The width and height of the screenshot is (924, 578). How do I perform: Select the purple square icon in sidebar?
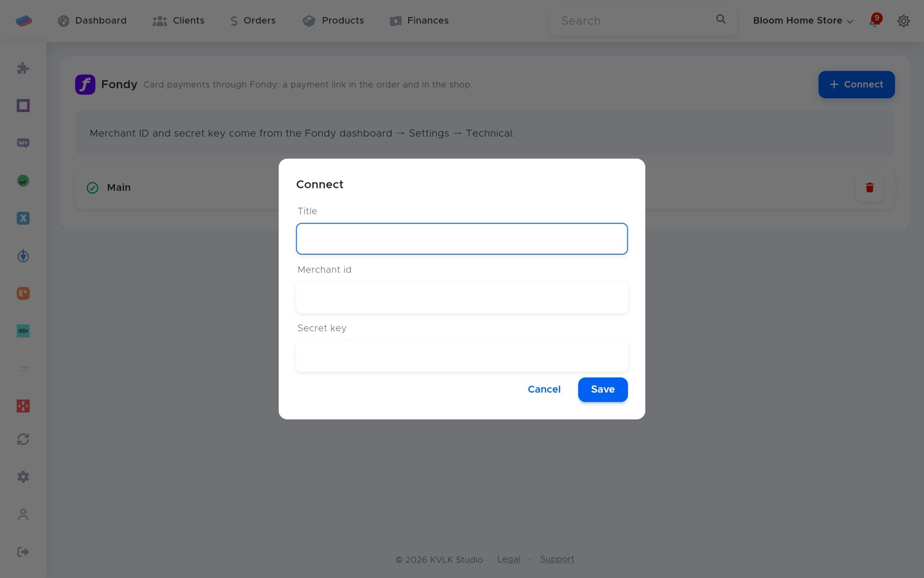tap(23, 106)
